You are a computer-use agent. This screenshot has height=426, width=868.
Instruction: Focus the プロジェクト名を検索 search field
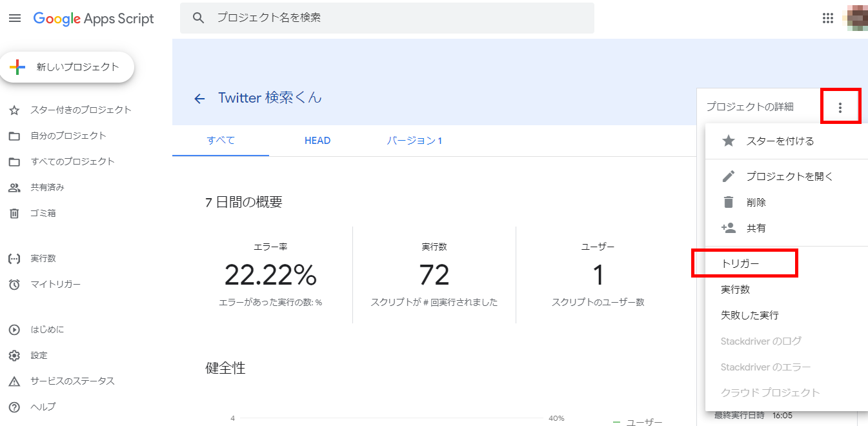(387, 18)
